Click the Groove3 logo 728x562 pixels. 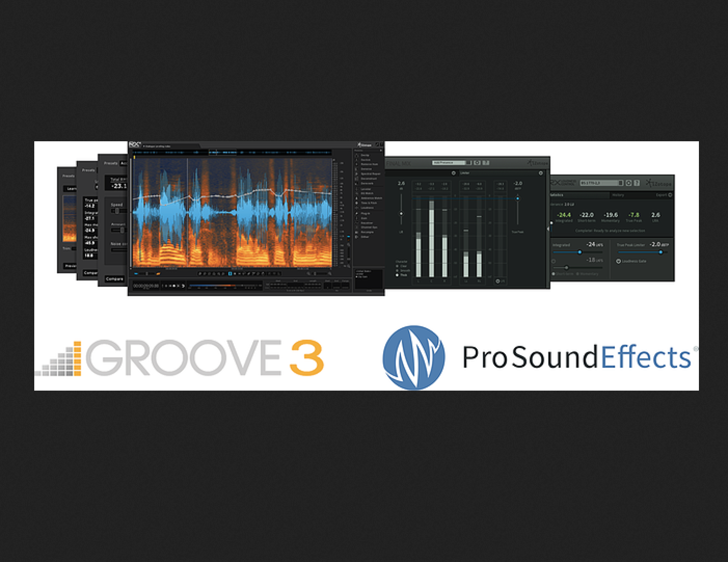click(180, 358)
